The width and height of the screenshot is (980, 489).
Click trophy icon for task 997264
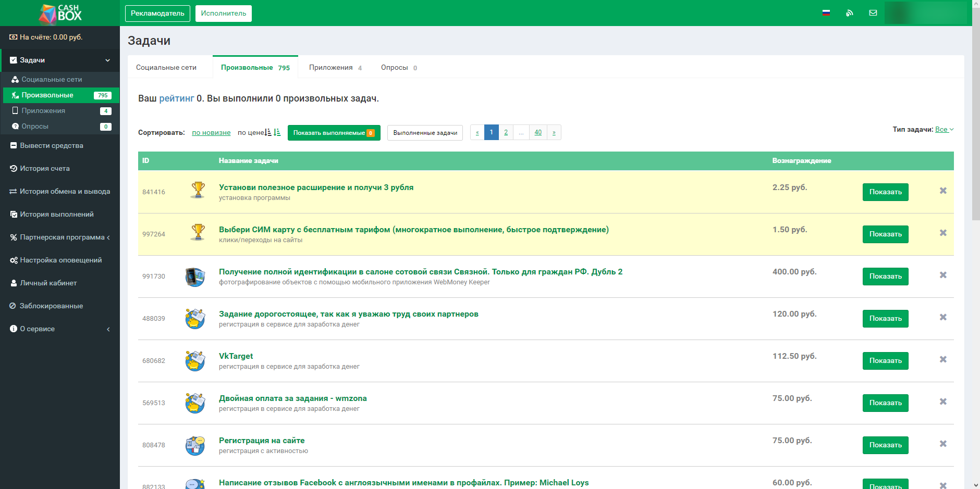(x=198, y=232)
